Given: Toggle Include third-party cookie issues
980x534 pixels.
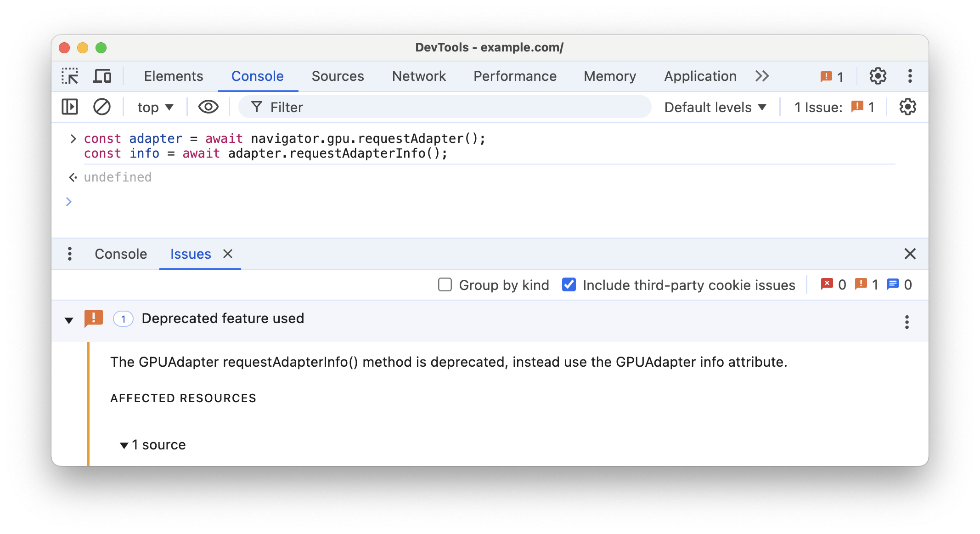Looking at the screenshot, I should [568, 284].
